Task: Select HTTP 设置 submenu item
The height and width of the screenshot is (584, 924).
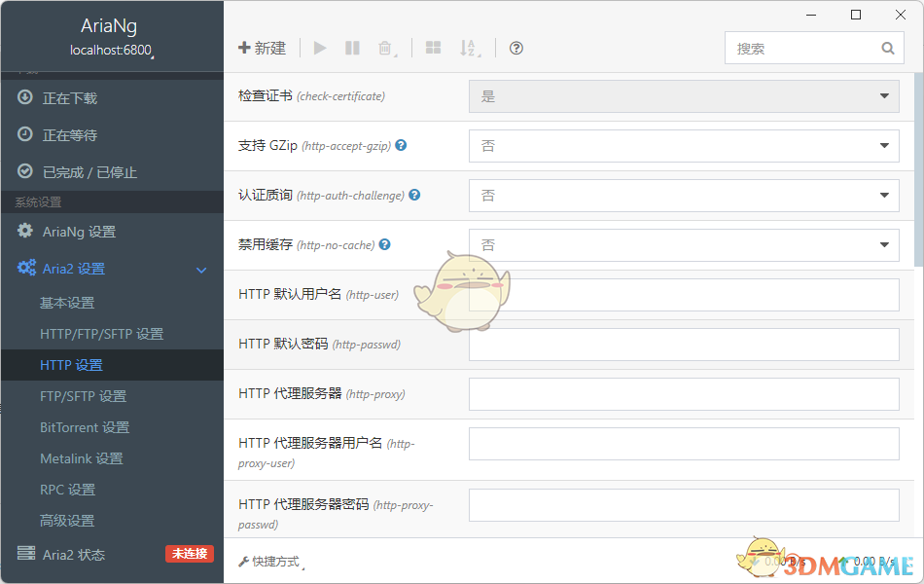Action: (x=112, y=365)
